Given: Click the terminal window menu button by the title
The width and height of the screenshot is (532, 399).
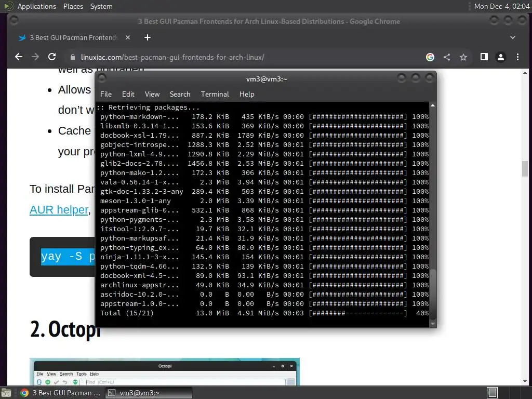Looking at the screenshot, I should click(x=102, y=78).
